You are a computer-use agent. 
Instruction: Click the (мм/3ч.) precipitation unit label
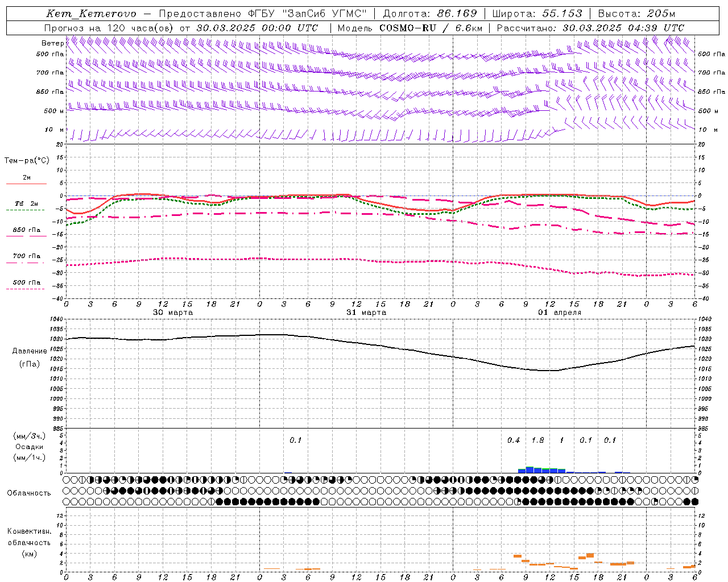click(29, 436)
